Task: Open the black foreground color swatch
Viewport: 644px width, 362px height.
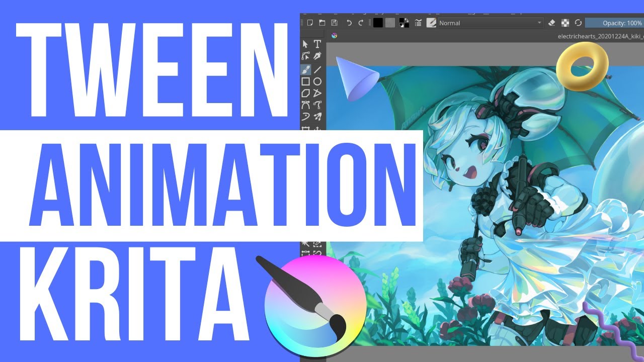Action: (x=378, y=23)
